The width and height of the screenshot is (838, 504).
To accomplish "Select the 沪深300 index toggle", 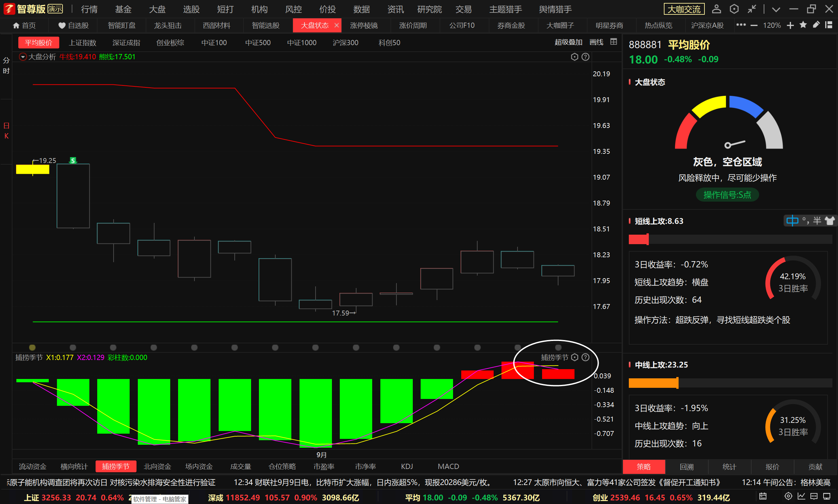I will pyautogui.click(x=345, y=43).
